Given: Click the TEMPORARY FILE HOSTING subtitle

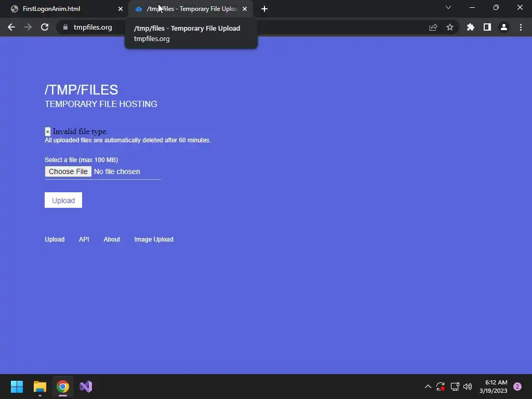Looking at the screenshot, I should pos(101,104).
